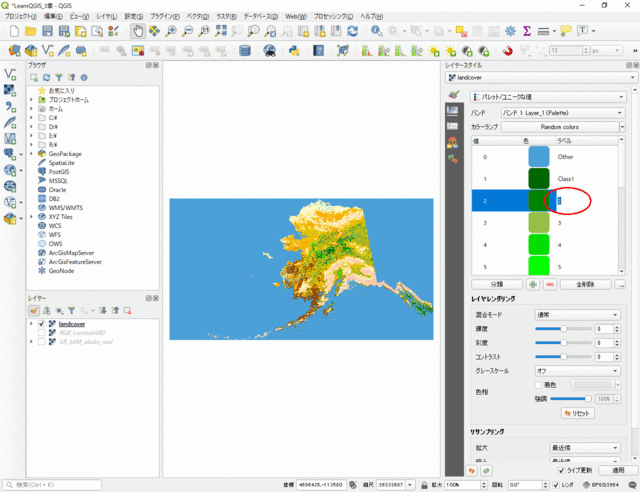Open the Band Layer_1 (Palette) dropdown

click(x=563, y=113)
